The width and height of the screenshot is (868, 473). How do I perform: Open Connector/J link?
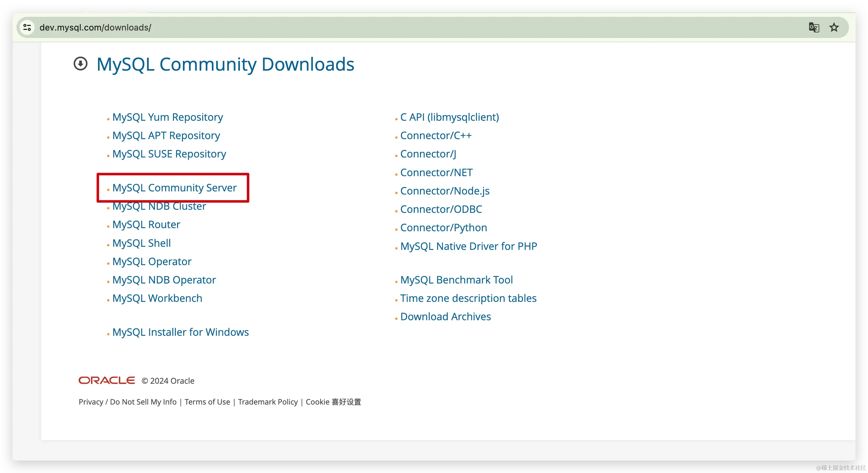coord(428,154)
